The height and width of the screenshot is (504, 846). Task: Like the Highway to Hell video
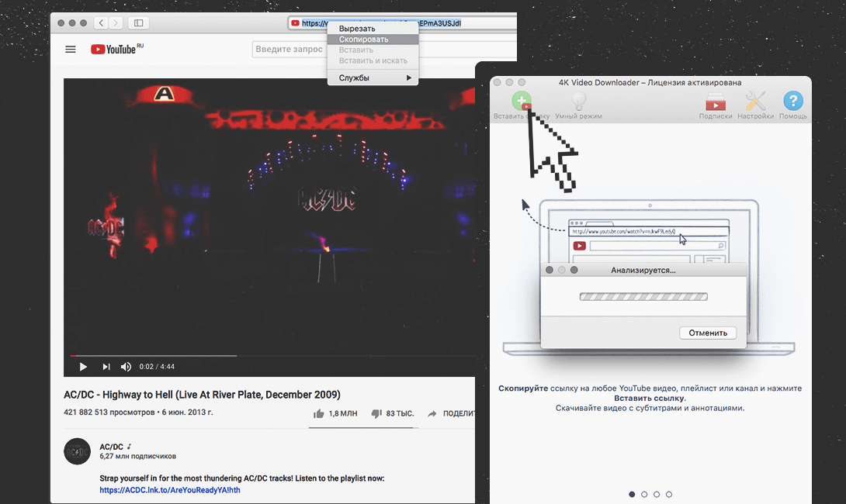319,413
